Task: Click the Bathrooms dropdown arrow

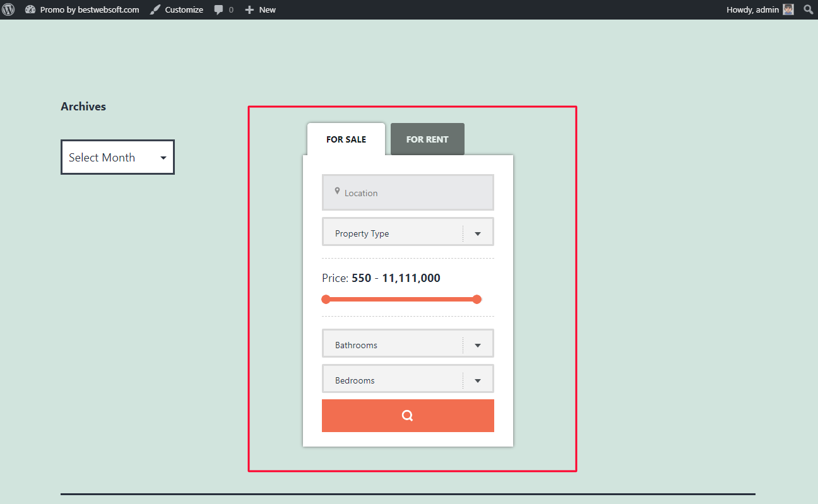Action: [x=478, y=346]
